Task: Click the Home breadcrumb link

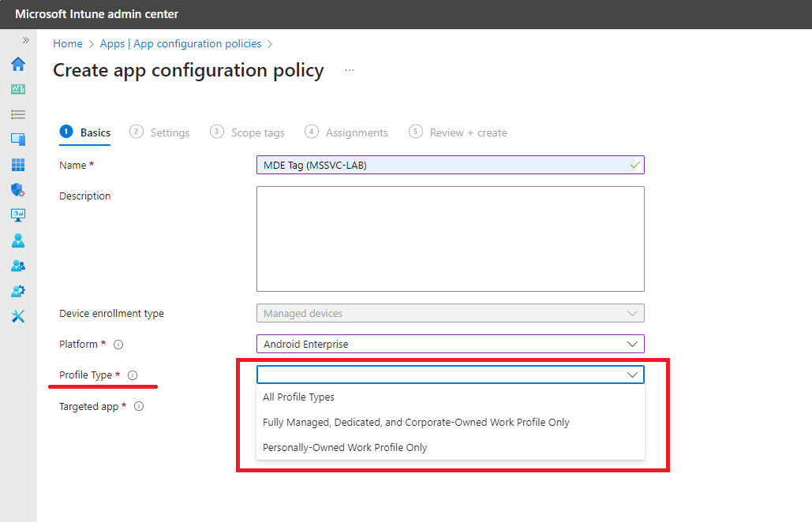Action: [x=68, y=44]
